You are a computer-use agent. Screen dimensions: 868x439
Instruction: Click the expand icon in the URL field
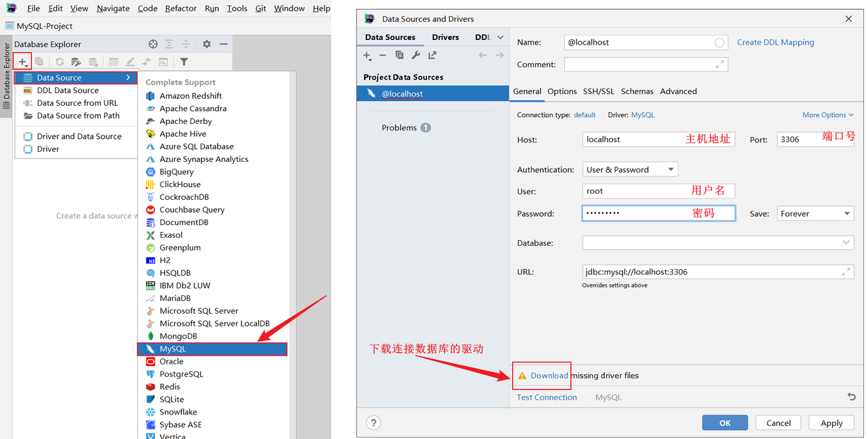tap(846, 272)
